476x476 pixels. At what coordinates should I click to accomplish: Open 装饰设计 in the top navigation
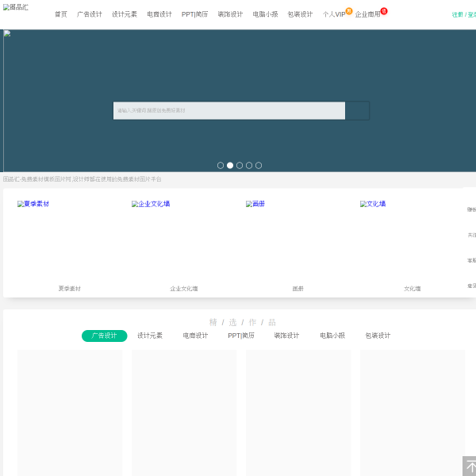230,14
